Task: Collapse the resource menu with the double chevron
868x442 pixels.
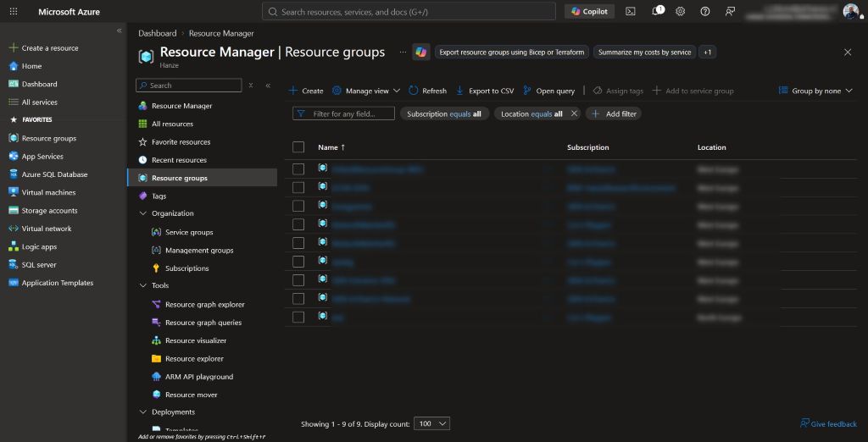Action: coord(268,86)
